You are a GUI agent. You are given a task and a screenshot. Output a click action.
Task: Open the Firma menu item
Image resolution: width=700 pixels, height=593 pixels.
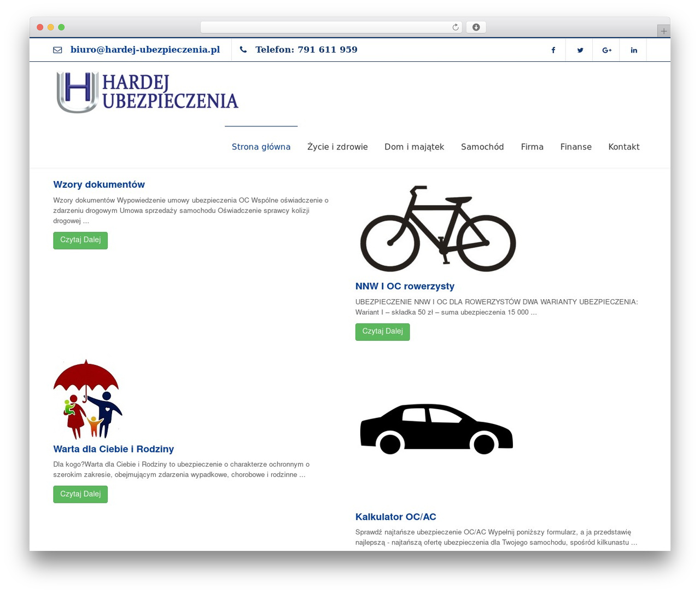point(532,147)
